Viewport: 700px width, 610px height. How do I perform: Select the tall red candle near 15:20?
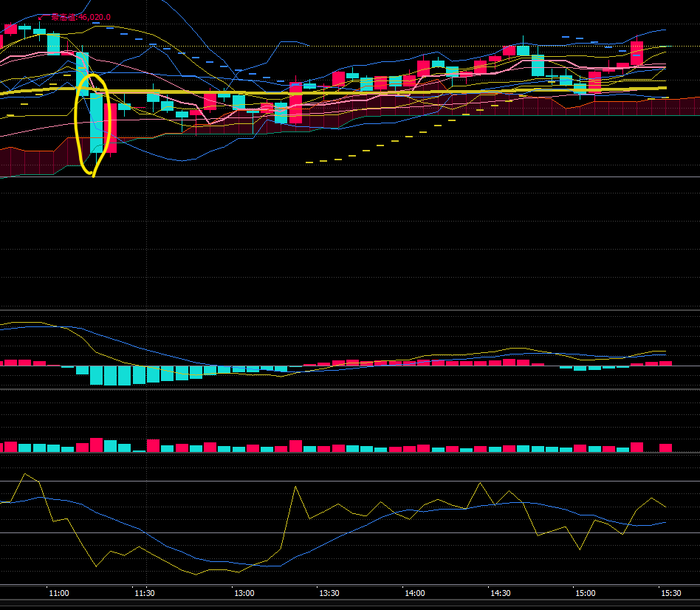pyautogui.click(x=636, y=53)
